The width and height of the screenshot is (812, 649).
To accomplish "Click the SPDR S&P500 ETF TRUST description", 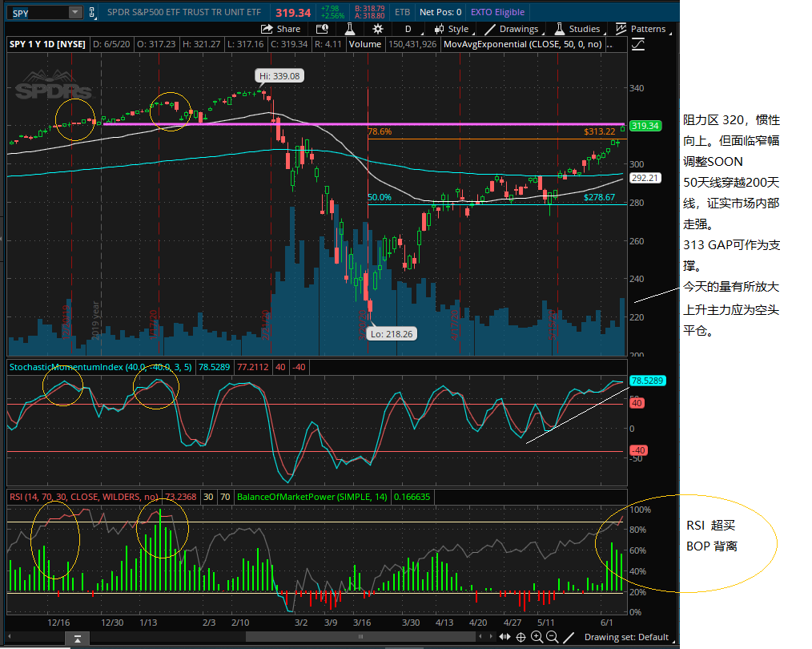I will coord(184,13).
